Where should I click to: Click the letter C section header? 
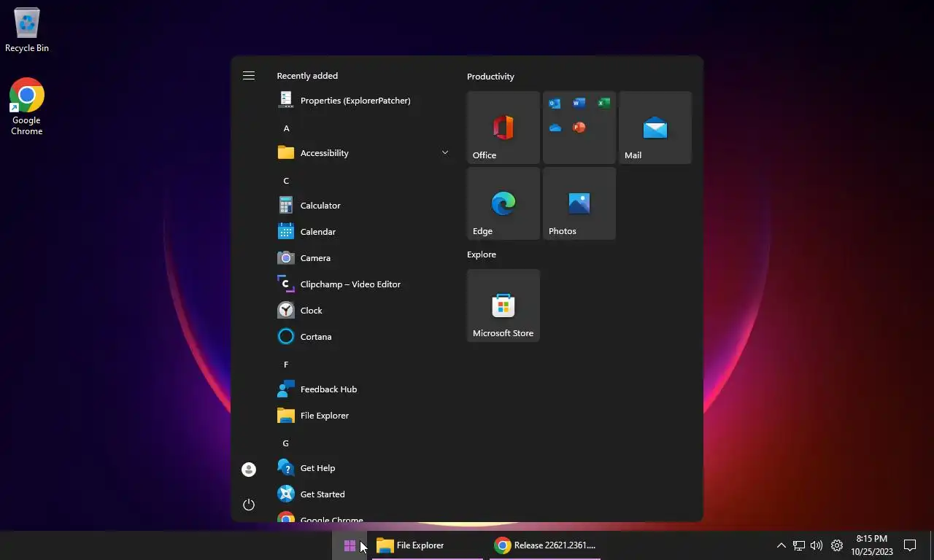286,181
